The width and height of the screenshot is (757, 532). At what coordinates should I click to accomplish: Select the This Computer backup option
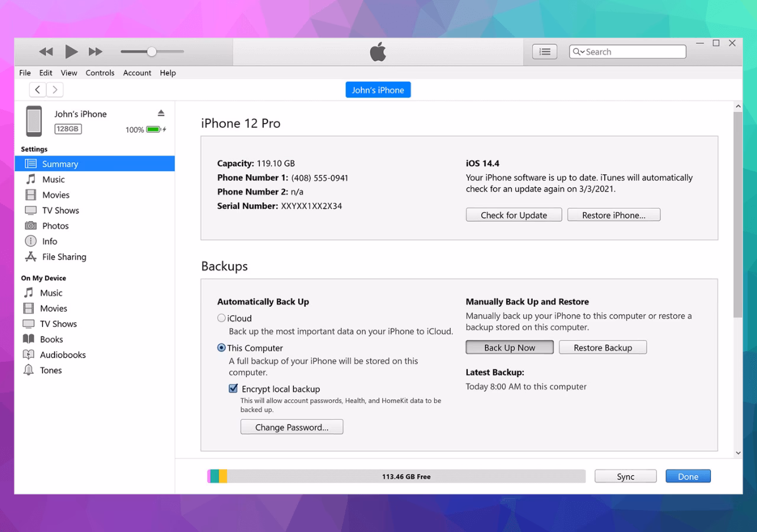click(x=221, y=348)
